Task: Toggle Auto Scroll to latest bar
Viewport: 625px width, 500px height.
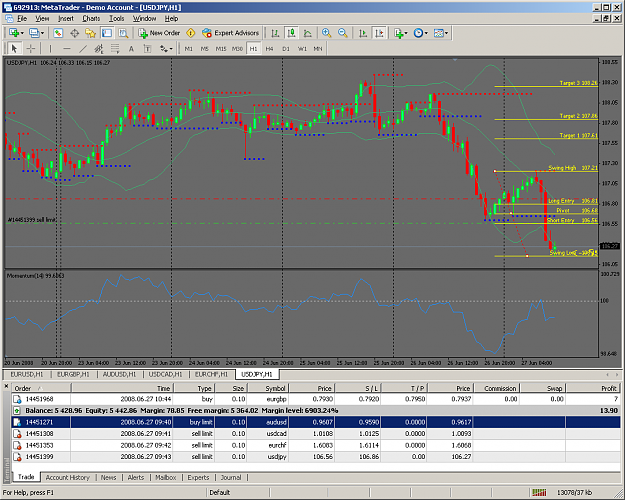Action: (363, 33)
